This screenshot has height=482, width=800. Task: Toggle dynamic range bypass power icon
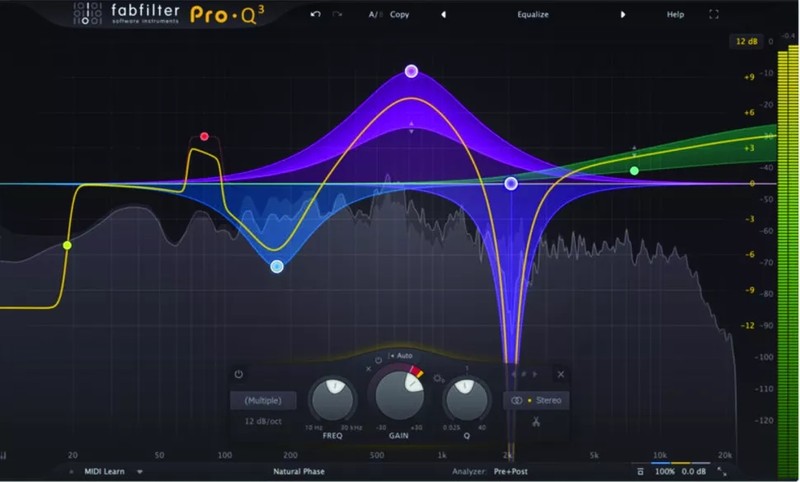[378, 360]
